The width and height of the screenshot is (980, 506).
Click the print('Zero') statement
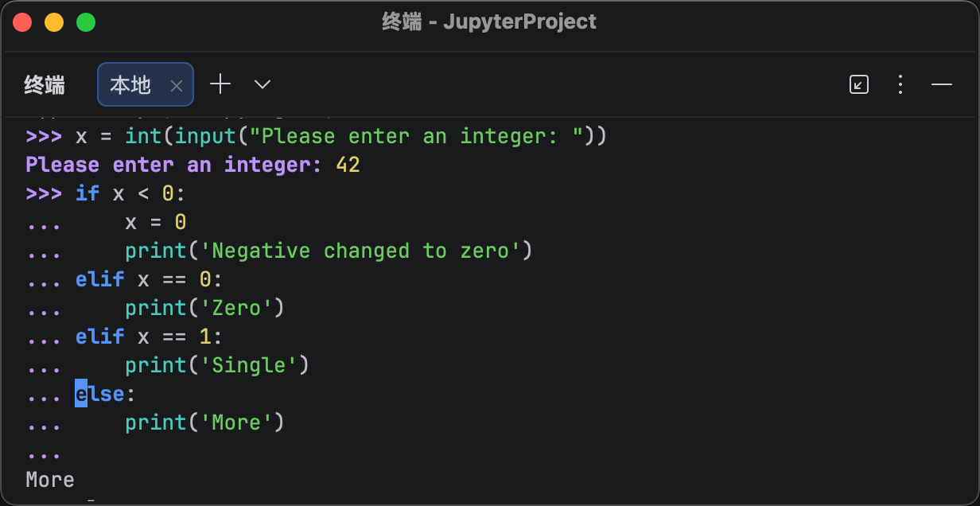(x=204, y=308)
